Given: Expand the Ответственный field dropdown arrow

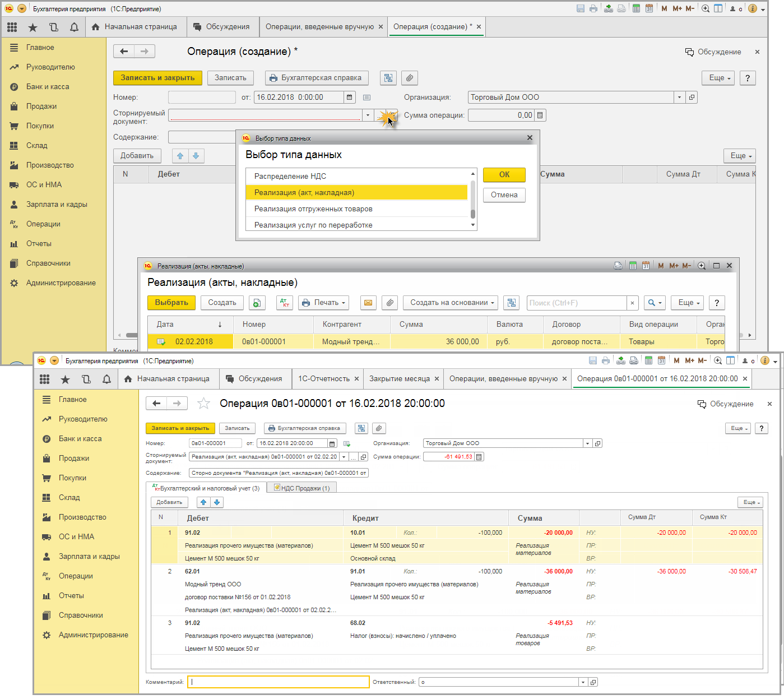Looking at the screenshot, I should coord(583,682).
